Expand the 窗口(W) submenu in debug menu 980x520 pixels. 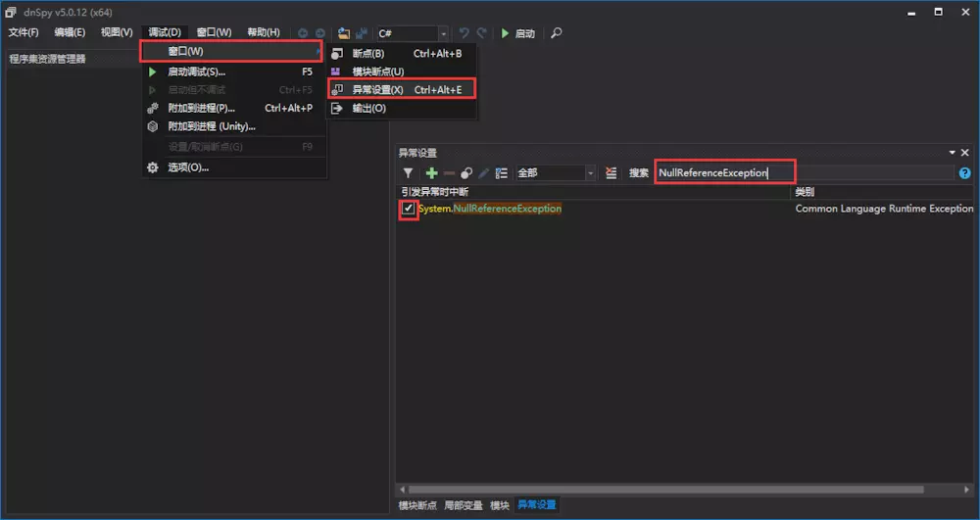(x=230, y=51)
